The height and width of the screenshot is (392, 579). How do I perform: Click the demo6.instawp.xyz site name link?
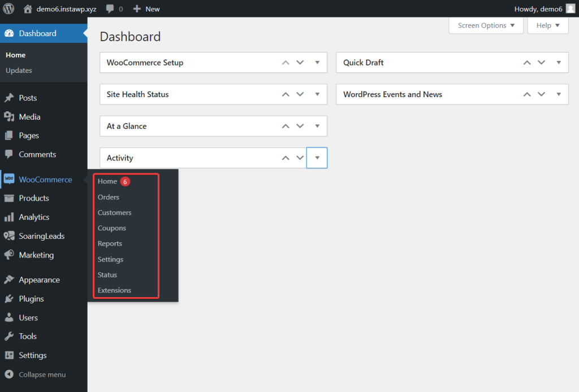(x=66, y=9)
